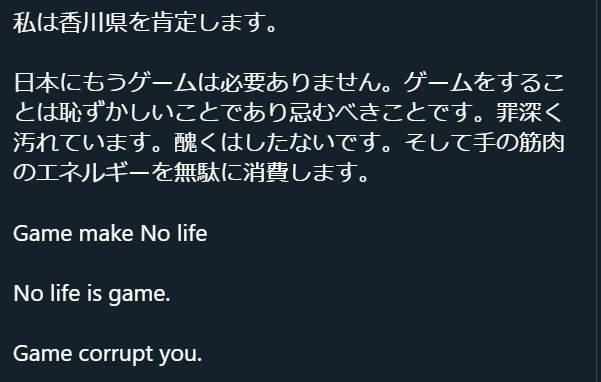Click the phrase '恥ずかしいこと'
This screenshot has width=601, height=382.
tap(140, 113)
